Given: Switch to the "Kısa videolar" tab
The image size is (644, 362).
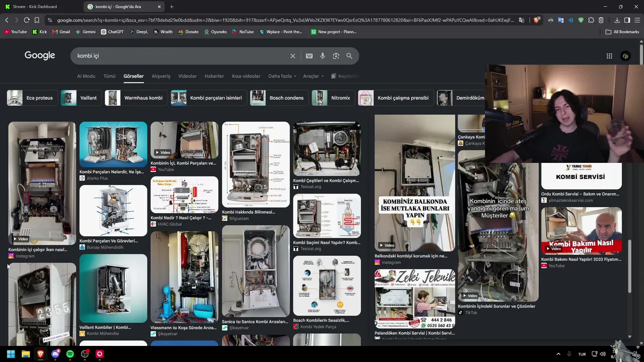Looking at the screenshot, I should click(x=246, y=76).
